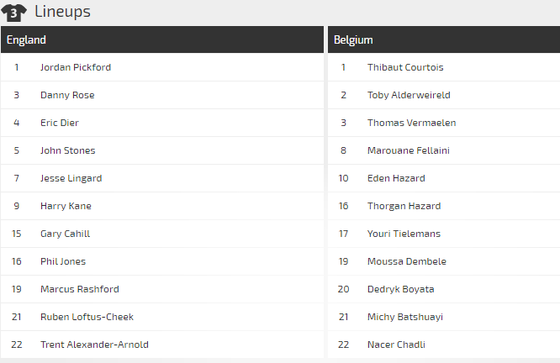The width and height of the screenshot is (560, 363).
Task: Open Jesse Lingard's profile link
Action: pos(71,178)
